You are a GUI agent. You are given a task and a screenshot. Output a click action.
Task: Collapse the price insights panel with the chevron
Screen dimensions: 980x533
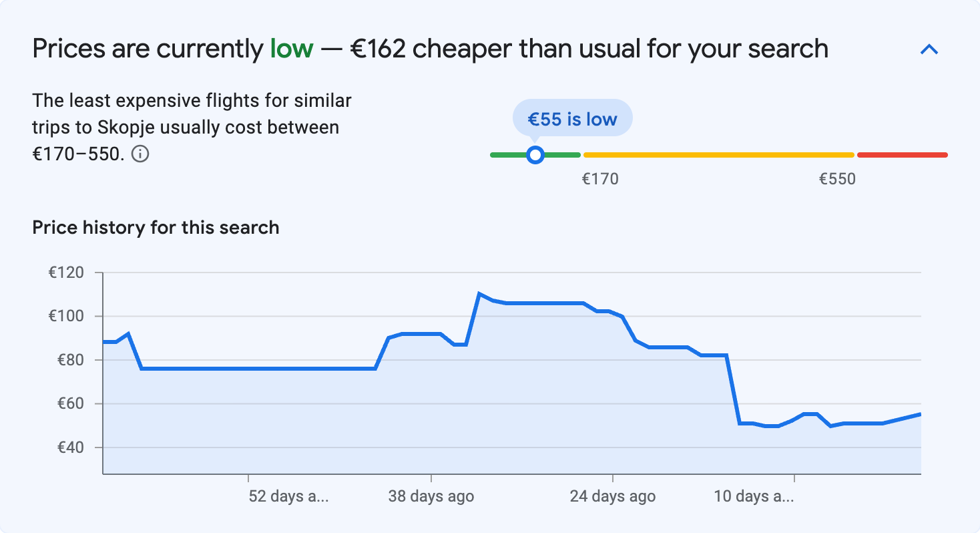click(x=929, y=48)
